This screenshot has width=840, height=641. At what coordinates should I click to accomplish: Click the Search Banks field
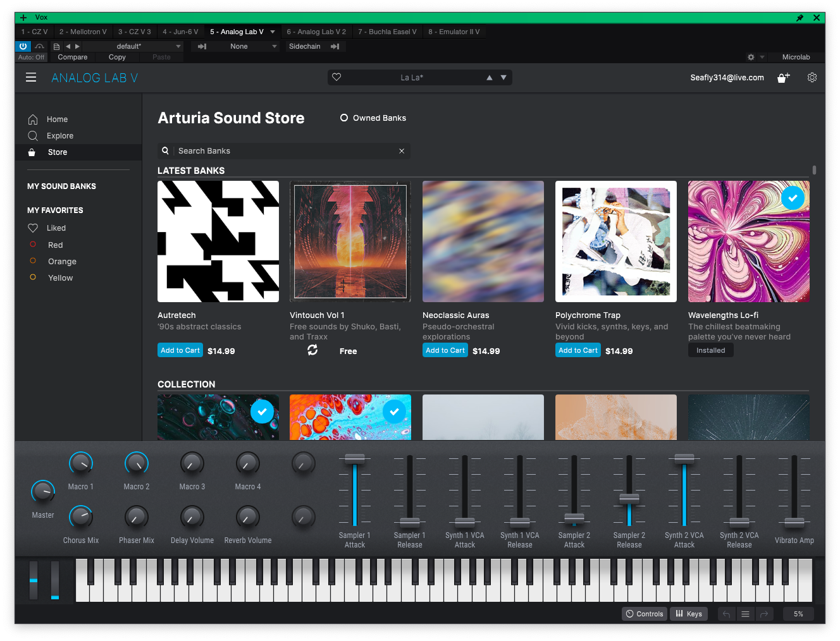click(284, 151)
